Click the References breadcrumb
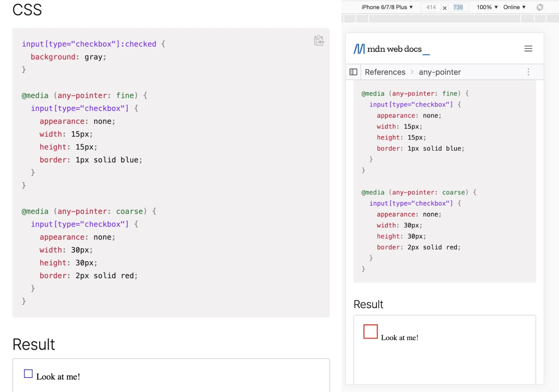 tap(385, 72)
